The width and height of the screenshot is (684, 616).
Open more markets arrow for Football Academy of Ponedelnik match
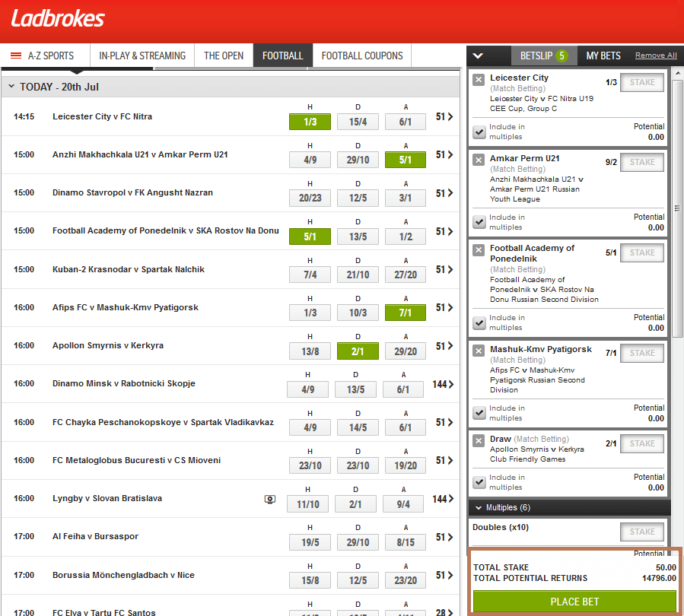(450, 231)
